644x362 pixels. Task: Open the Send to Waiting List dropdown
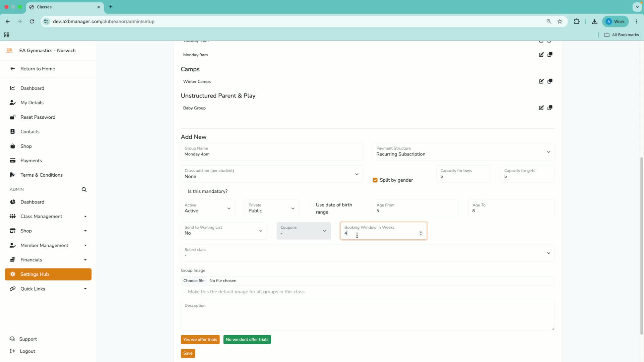(x=224, y=231)
